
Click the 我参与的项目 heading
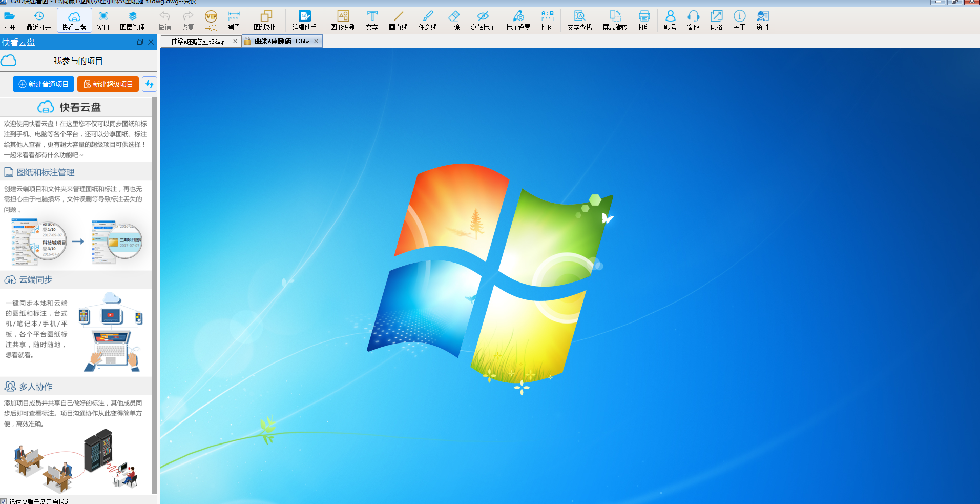click(x=78, y=61)
